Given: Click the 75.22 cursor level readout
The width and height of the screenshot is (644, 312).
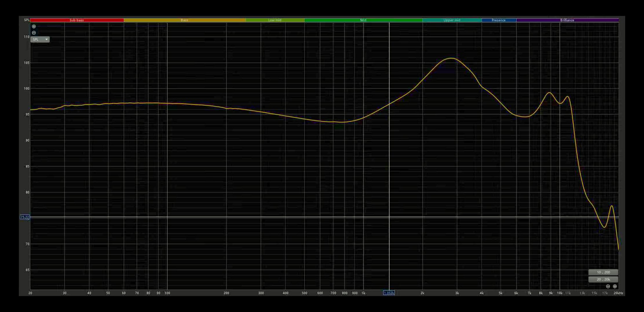Looking at the screenshot, I should click(x=25, y=217).
